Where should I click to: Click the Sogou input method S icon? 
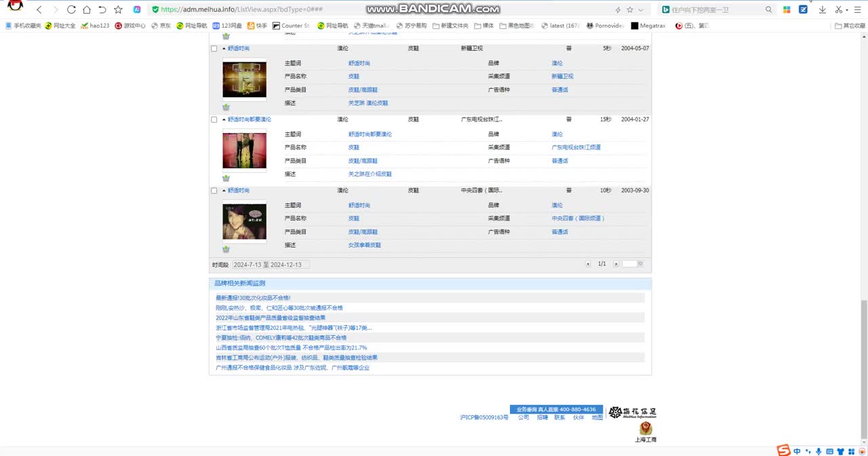[783, 451]
